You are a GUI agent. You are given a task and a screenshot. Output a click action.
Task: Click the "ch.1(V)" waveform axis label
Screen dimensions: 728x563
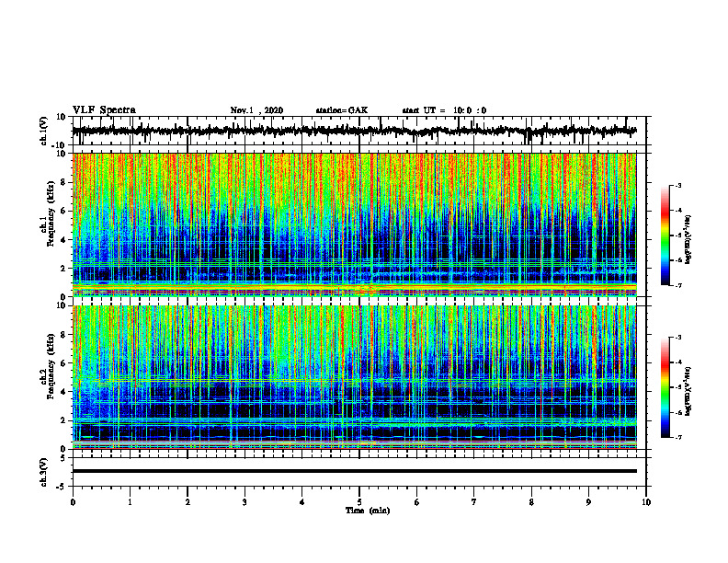(44, 131)
